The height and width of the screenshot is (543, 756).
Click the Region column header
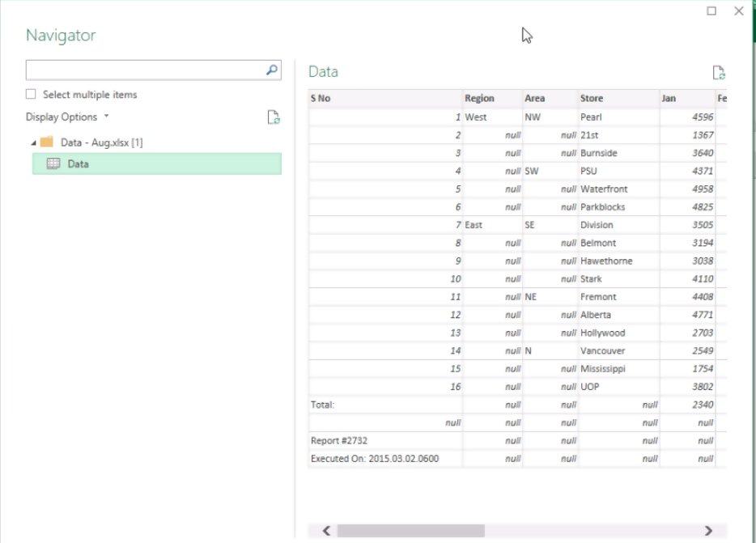492,99
